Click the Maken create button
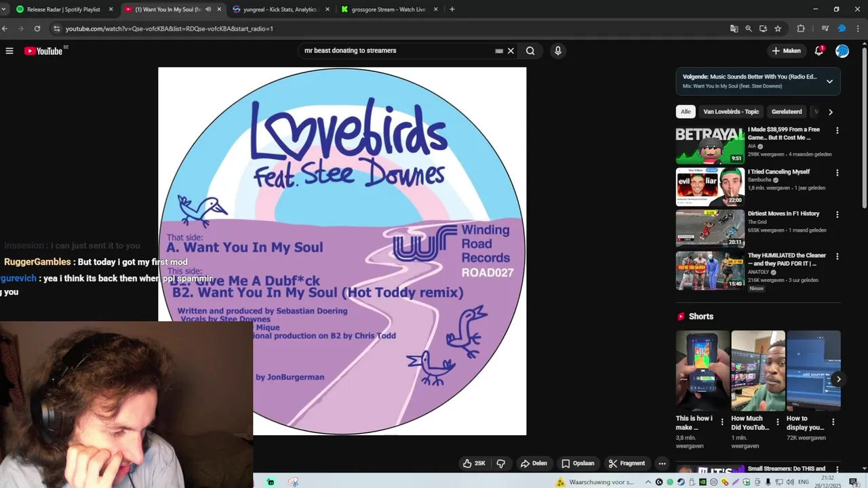The height and width of the screenshot is (488, 868). point(787,51)
